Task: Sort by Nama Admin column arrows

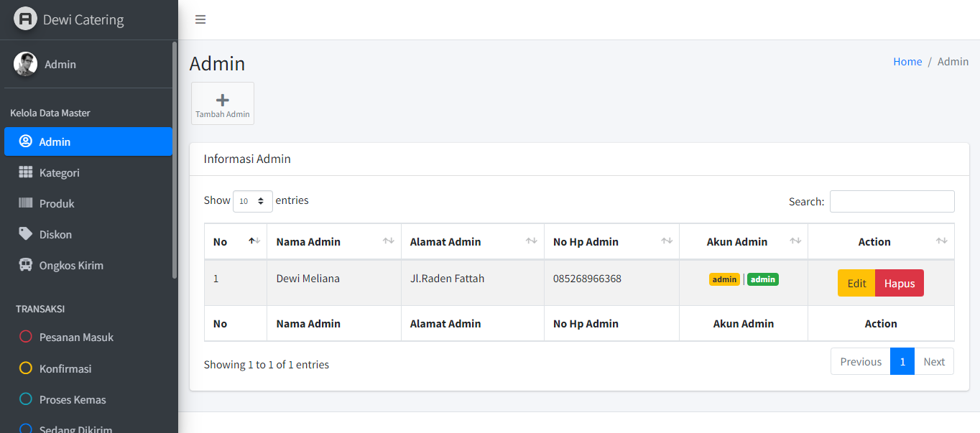Action: 389,241
